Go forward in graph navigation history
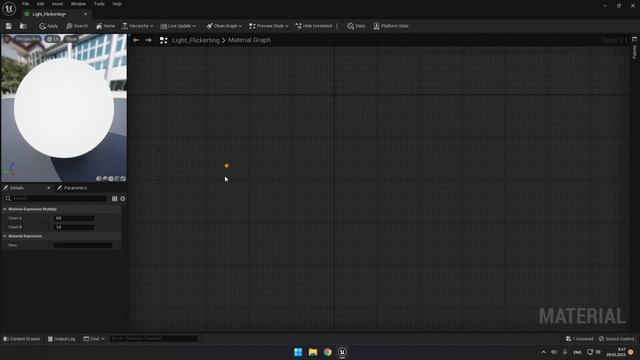 pos(149,40)
